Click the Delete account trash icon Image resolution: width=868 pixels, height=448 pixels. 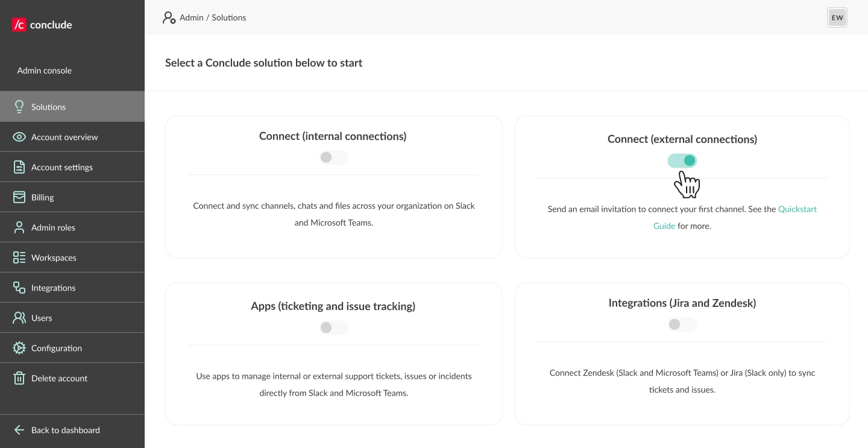pos(19,378)
